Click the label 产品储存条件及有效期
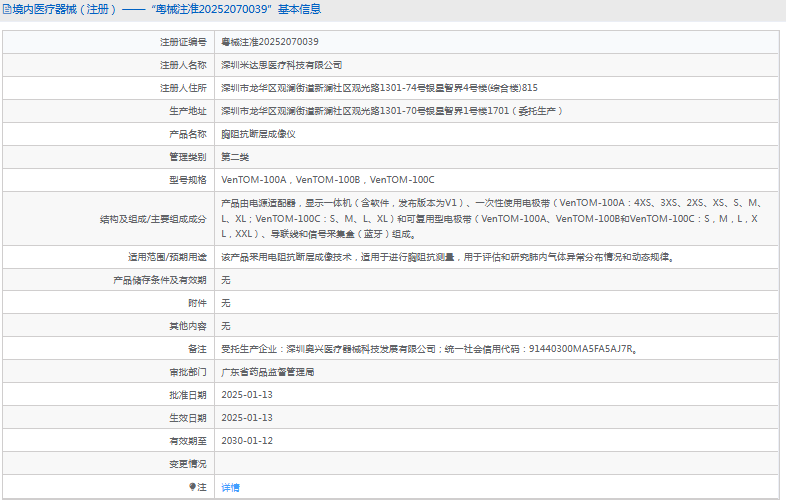Viewport: 786px width, 504px height. pyautogui.click(x=160, y=280)
